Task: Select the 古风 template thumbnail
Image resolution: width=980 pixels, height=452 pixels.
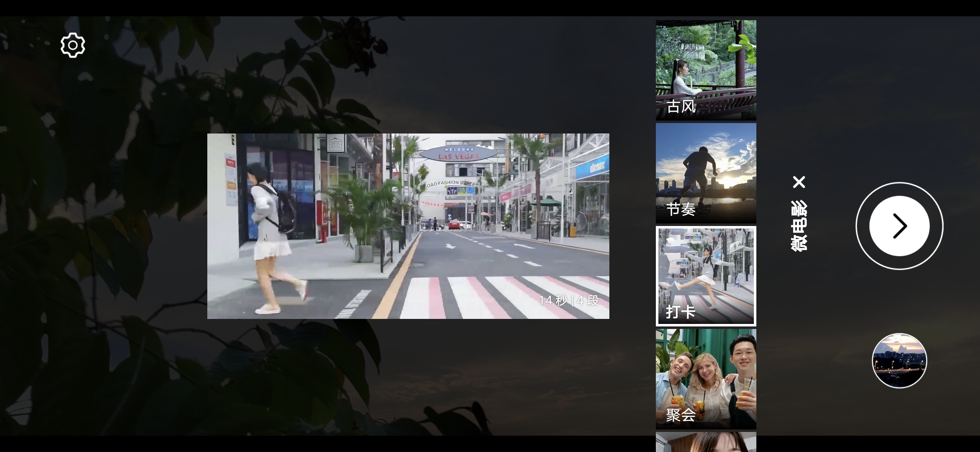Action: click(706, 70)
